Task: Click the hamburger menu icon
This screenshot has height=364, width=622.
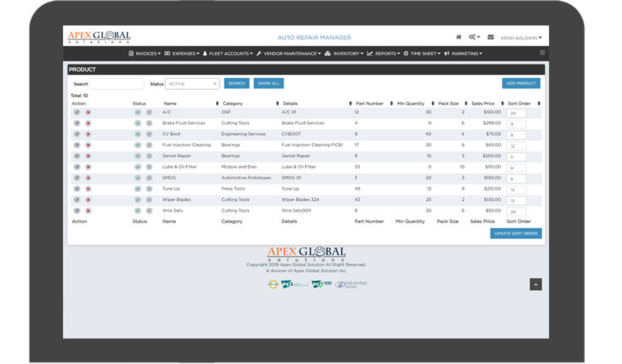Action: [x=543, y=53]
